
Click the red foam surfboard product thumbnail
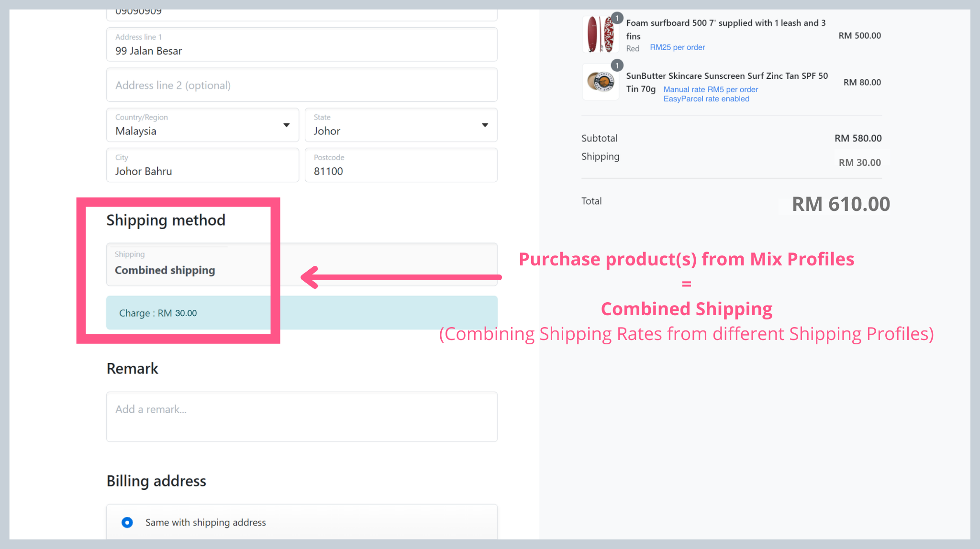pos(601,34)
